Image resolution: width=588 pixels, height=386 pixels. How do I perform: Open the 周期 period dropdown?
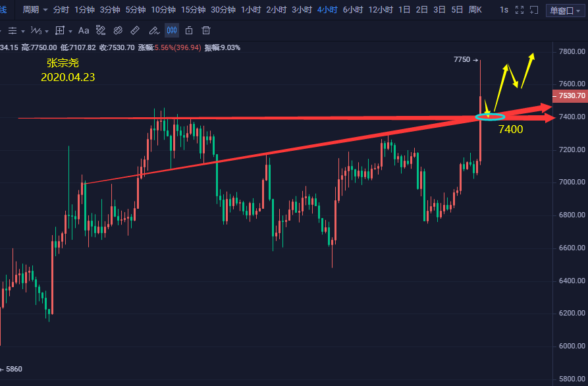[29, 10]
